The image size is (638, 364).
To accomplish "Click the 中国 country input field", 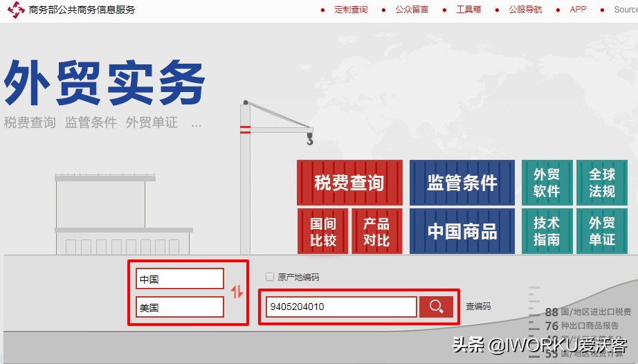I will coord(180,279).
